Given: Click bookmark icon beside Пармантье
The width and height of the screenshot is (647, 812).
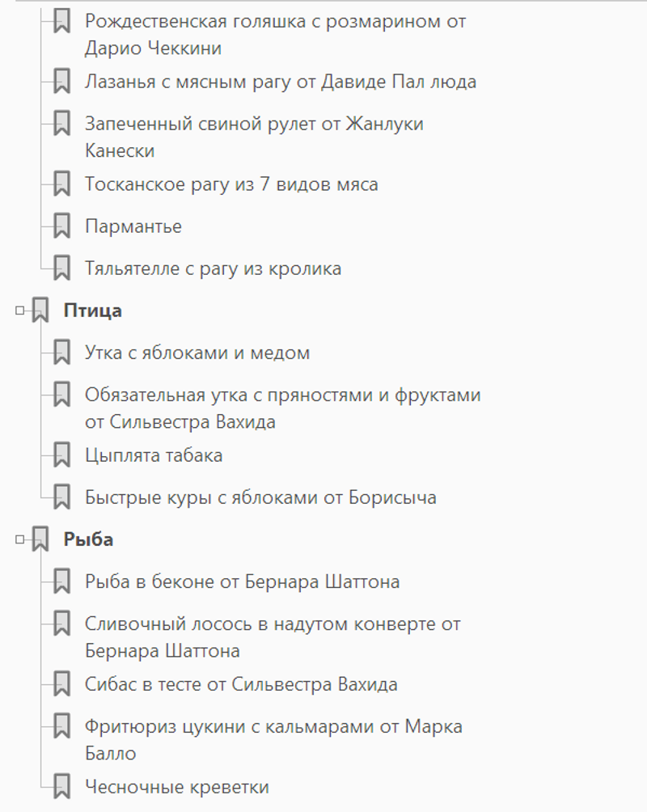Looking at the screenshot, I should click(61, 226).
